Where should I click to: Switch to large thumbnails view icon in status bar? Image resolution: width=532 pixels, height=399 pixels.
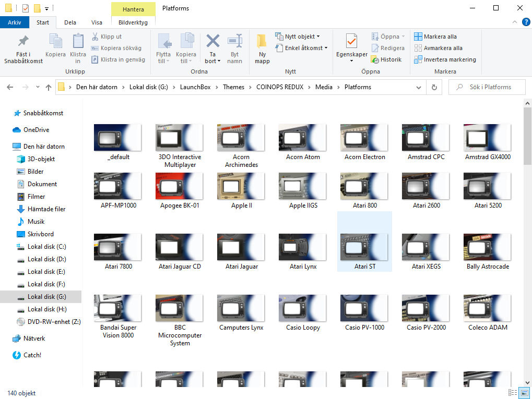click(x=525, y=393)
